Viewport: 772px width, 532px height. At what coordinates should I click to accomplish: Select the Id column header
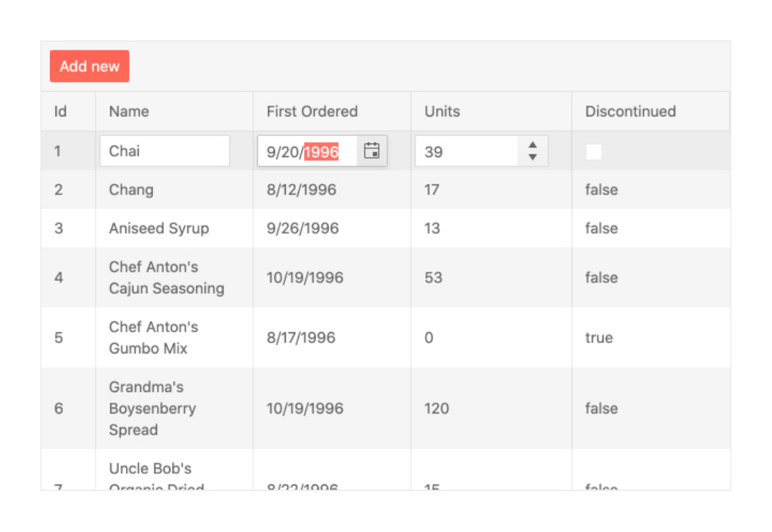pos(61,112)
